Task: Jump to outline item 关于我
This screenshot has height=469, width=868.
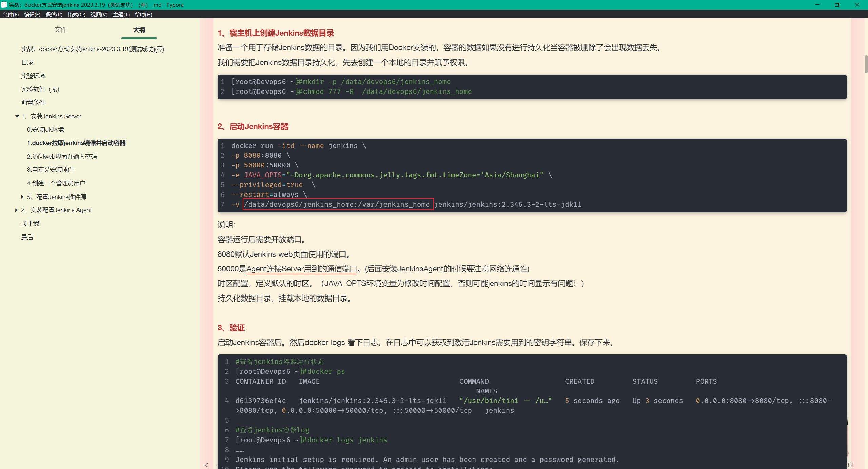Action: [x=30, y=223]
